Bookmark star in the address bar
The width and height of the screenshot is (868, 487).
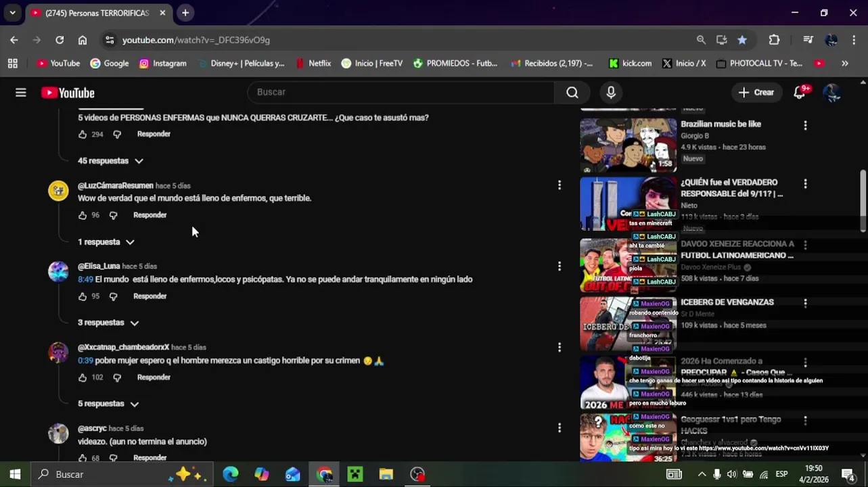[742, 40]
